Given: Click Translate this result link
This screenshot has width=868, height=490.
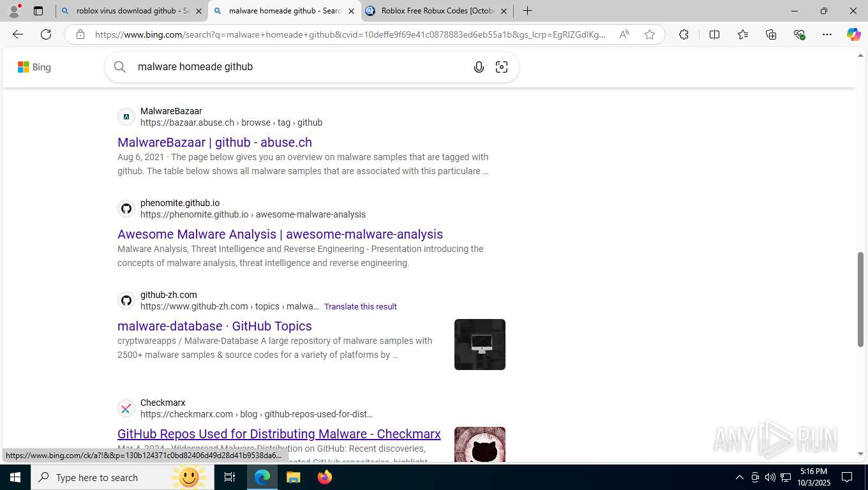Looking at the screenshot, I should pos(361,306).
